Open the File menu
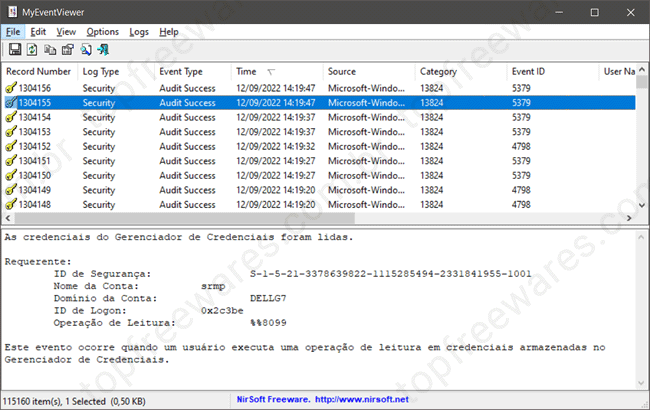Image resolution: width=650 pixels, height=410 pixels. [12, 31]
